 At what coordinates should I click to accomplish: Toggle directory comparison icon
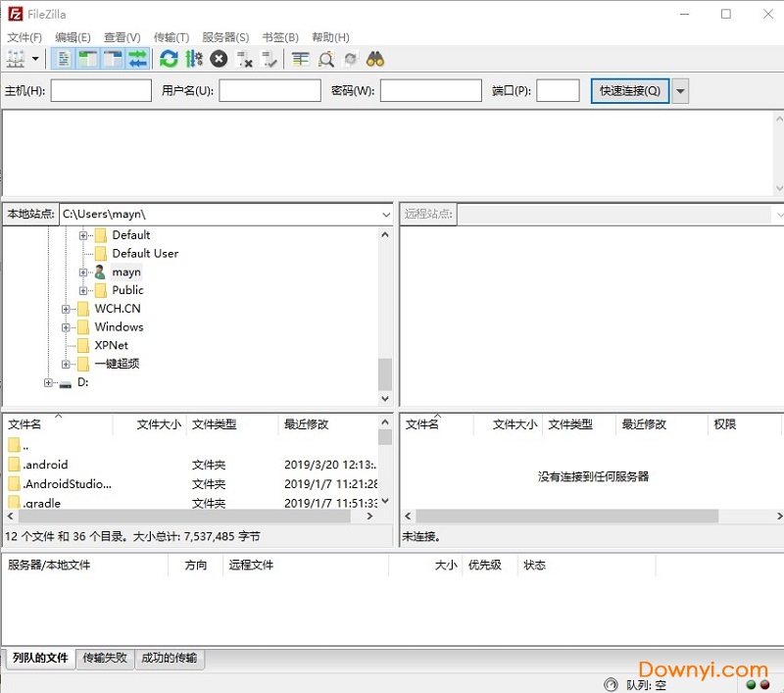(325, 59)
